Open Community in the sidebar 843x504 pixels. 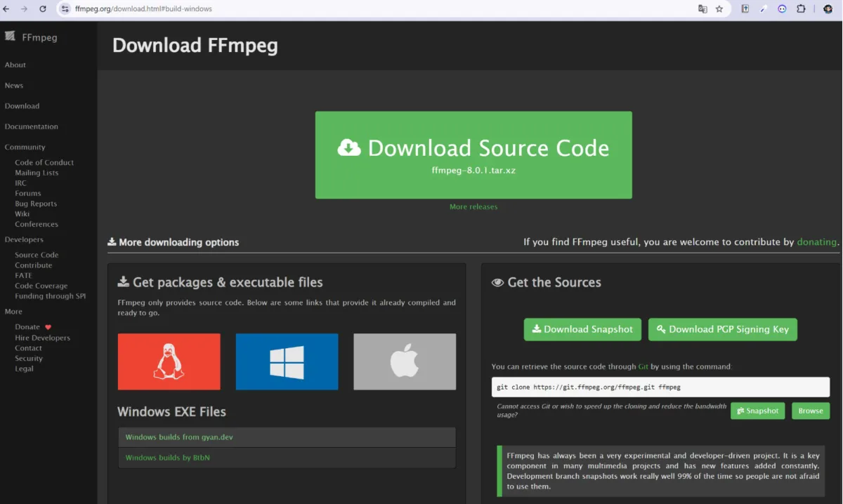pyautogui.click(x=25, y=147)
